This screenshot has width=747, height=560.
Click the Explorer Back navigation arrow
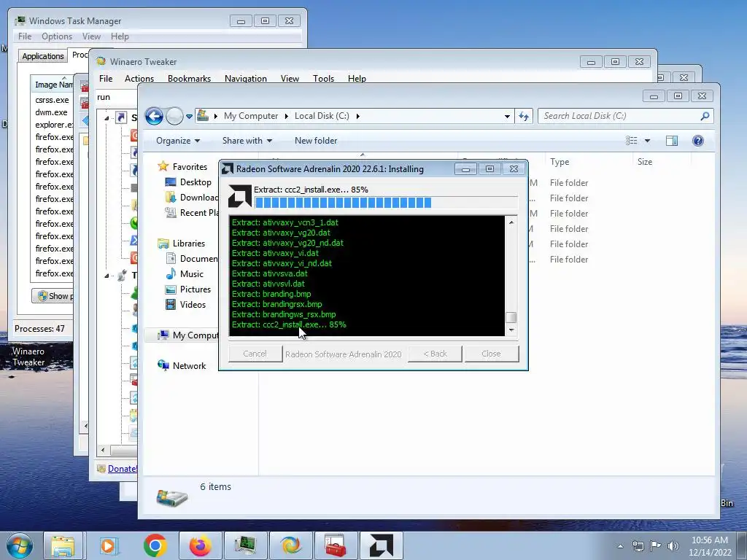point(154,116)
